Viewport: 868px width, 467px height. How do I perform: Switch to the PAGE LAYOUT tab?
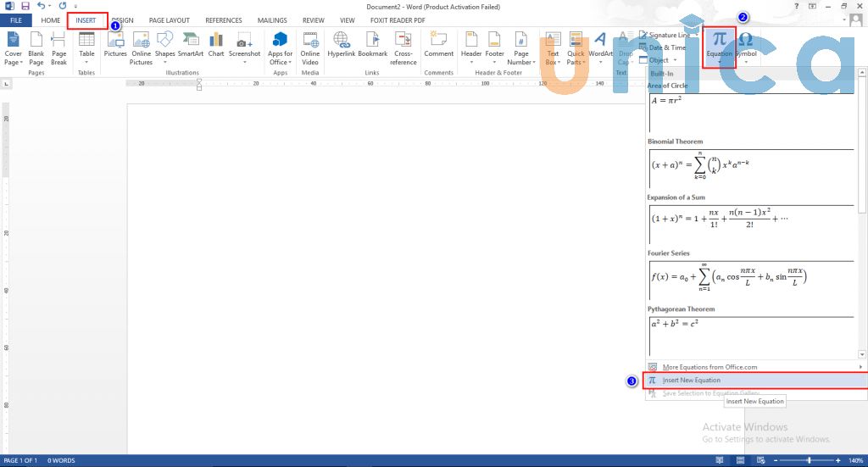[x=169, y=20]
